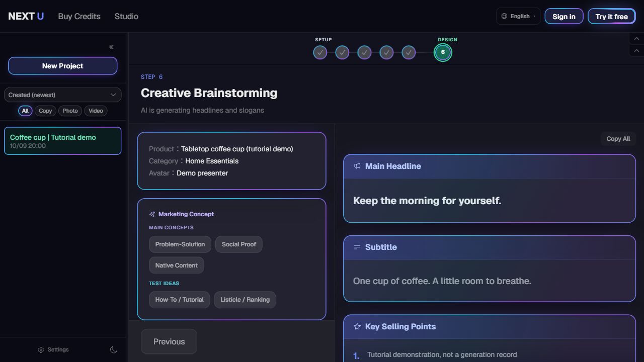
Task: Open the Created (newest) sort dropdown
Action: pyautogui.click(x=63, y=95)
